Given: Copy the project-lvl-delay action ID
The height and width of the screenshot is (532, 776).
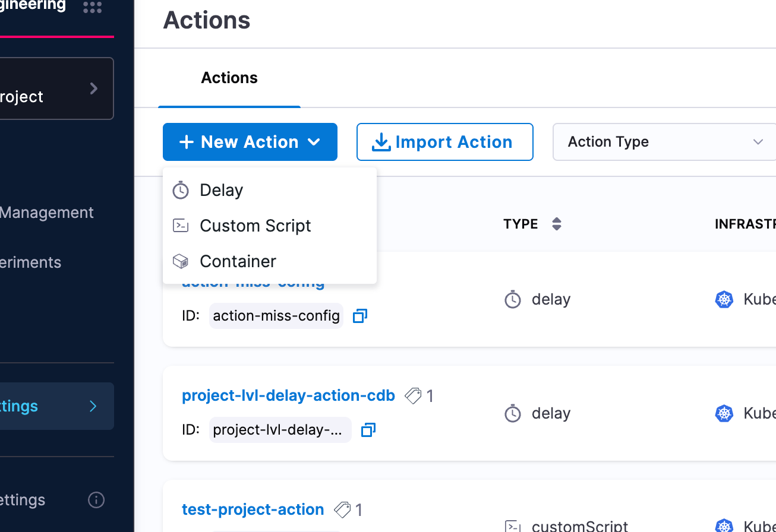Looking at the screenshot, I should pos(368,429).
